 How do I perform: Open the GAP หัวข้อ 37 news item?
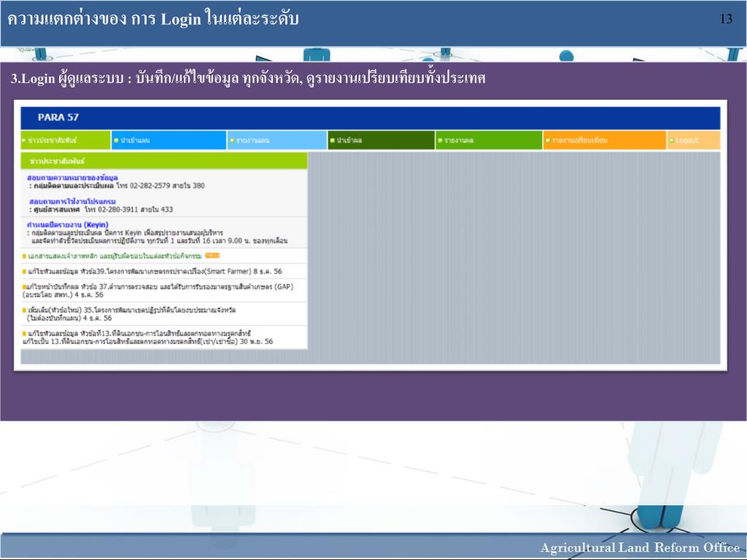click(158, 291)
